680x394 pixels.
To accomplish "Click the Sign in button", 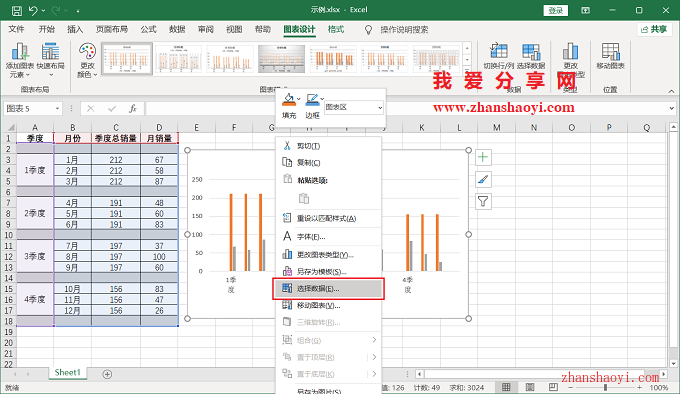I will point(556,10).
